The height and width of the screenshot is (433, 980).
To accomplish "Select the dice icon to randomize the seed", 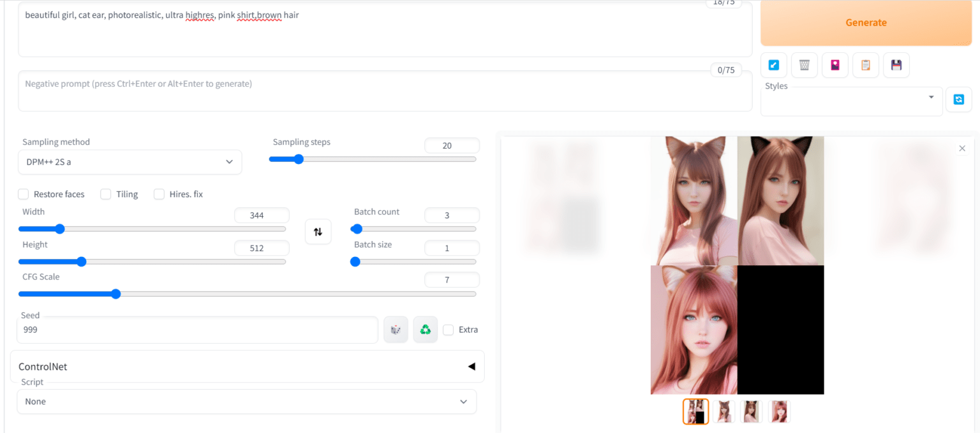I will (x=396, y=330).
